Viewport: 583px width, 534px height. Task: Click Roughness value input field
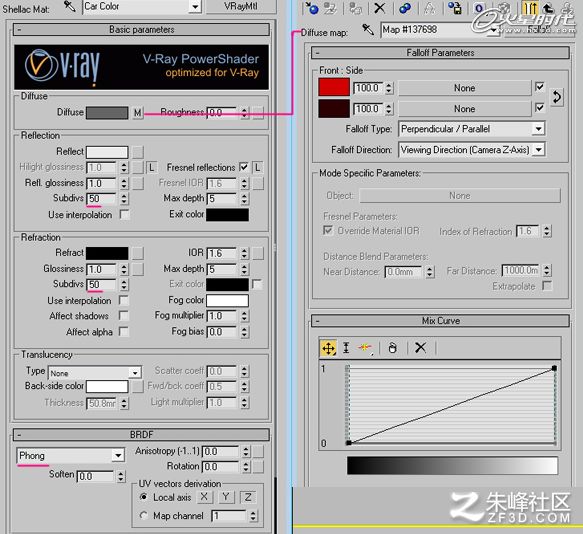[x=222, y=113]
